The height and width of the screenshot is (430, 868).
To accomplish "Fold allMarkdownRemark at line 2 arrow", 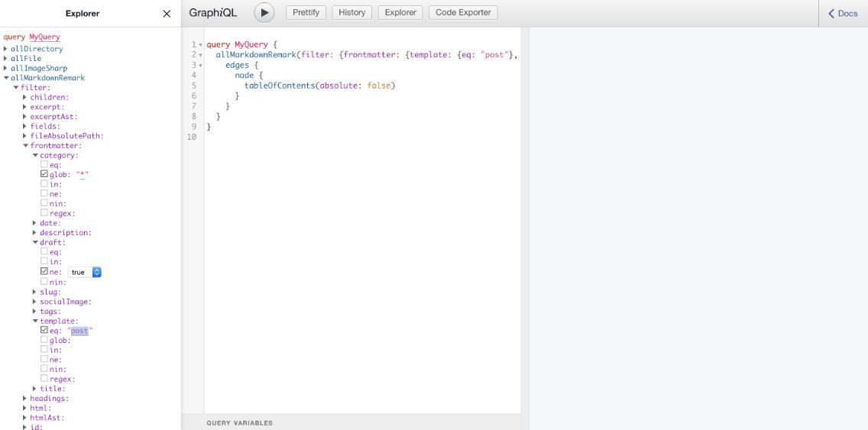I will (200, 55).
